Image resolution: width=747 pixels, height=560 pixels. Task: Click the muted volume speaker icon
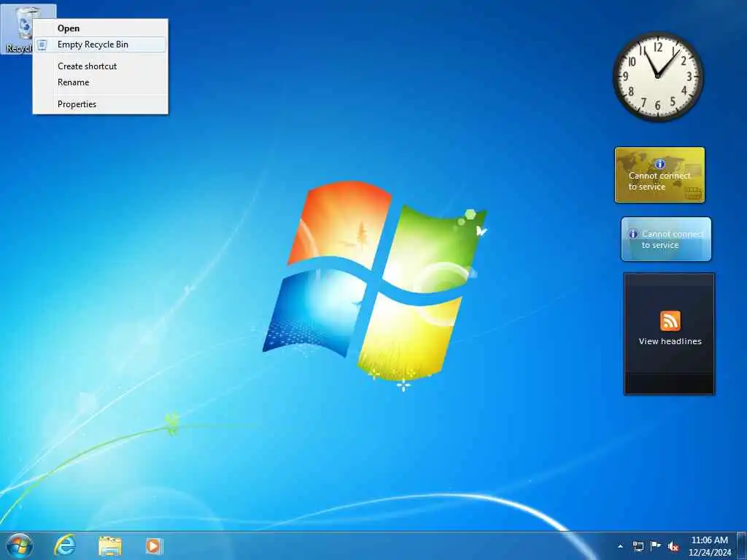(x=673, y=547)
